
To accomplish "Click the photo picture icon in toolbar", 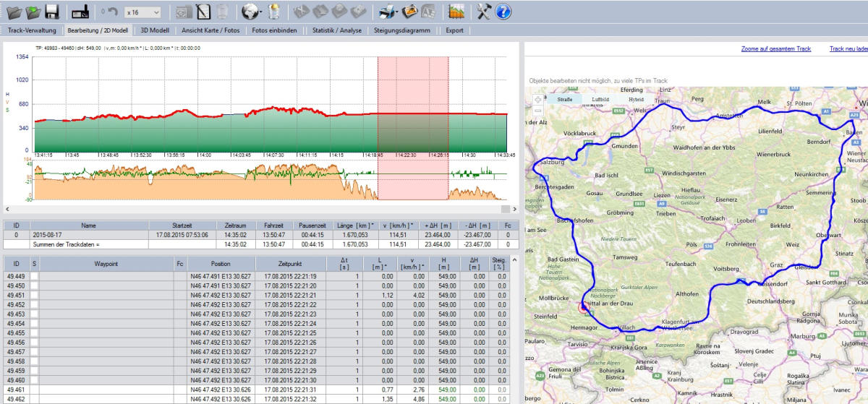I will click(409, 12).
